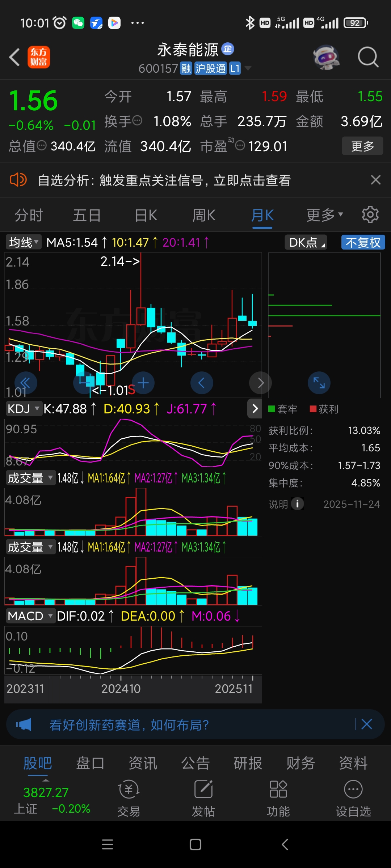
Task: Tap the 融 margin trading tag
Action: click(186, 68)
